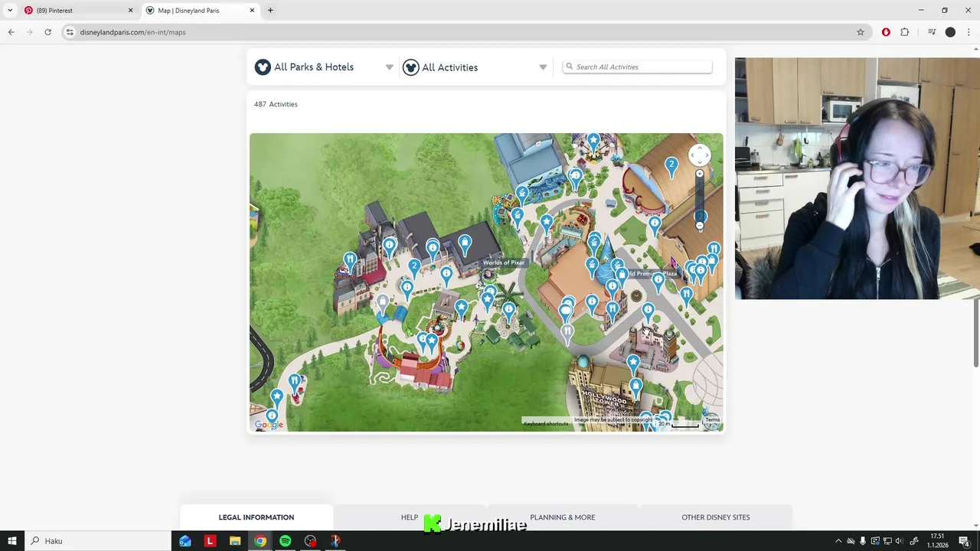Select the shopping bag pin on the dark-roofed building
Image resolution: width=980 pixels, height=551 pixels.
[465, 245]
